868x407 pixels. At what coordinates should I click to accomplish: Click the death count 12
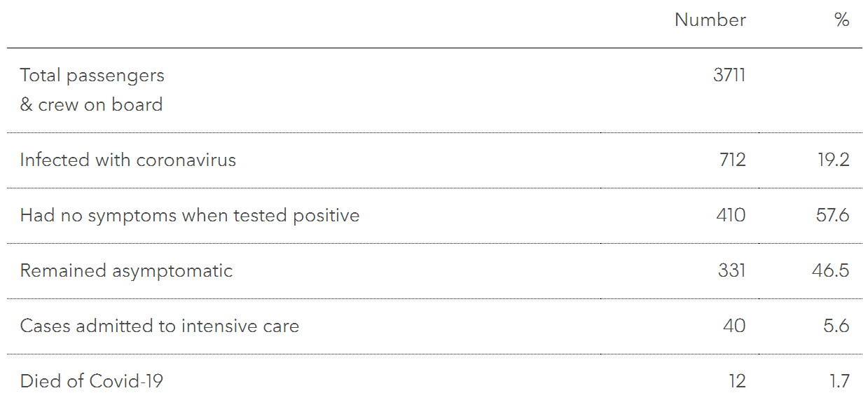(x=736, y=381)
